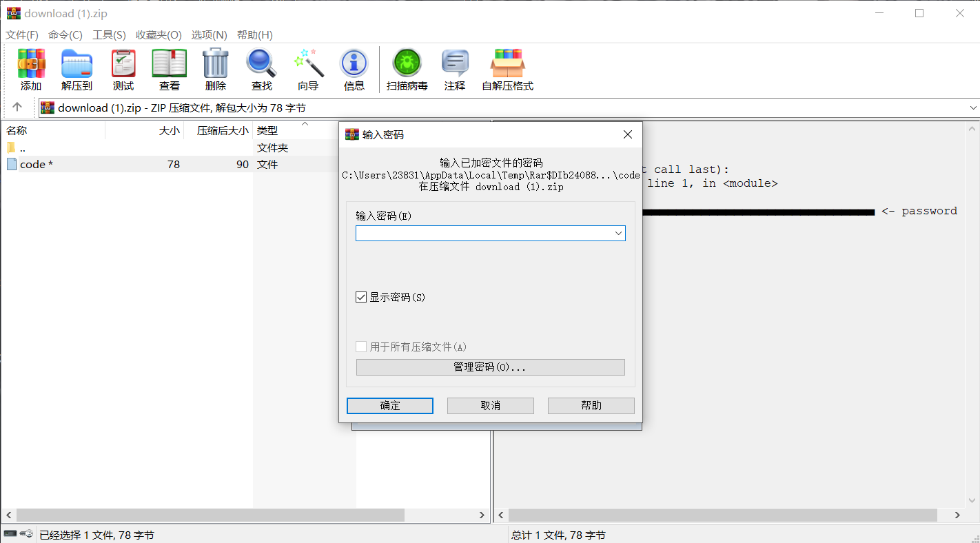980x543 pixels.
Task: Uncheck 显示密码(S) checkbox
Action: click(x=361, y=297)
